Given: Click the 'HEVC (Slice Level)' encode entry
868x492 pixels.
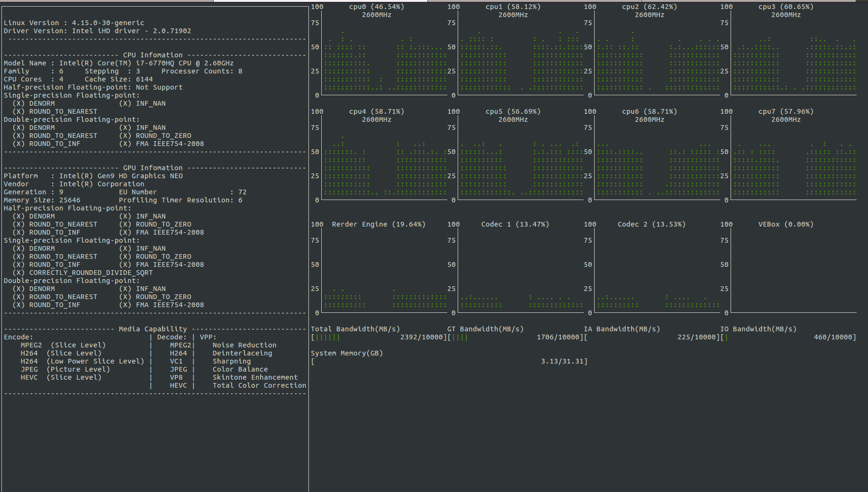Looking at the screenshot, I should tap(61, 377).
